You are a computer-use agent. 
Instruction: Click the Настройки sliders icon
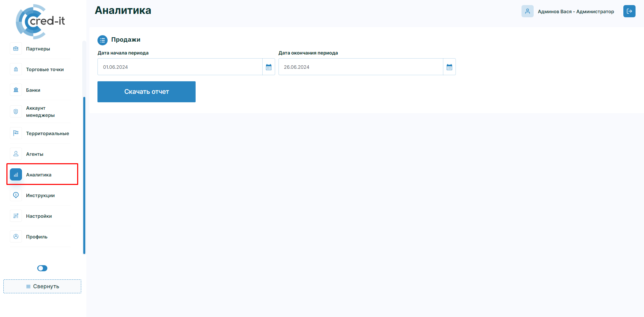tap(16, 216)
